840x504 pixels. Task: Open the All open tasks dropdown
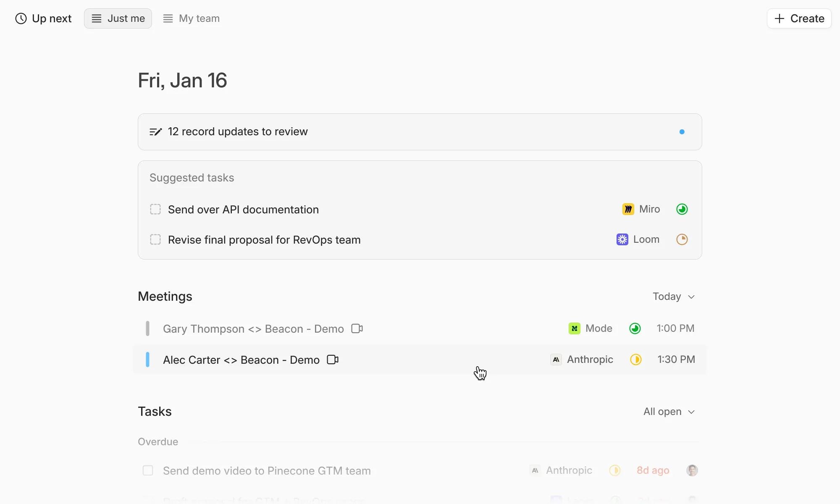click(x=669, y=412)
